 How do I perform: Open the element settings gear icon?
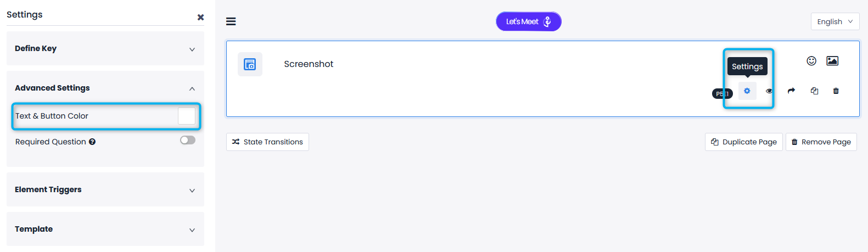click(x=747, y=91)
